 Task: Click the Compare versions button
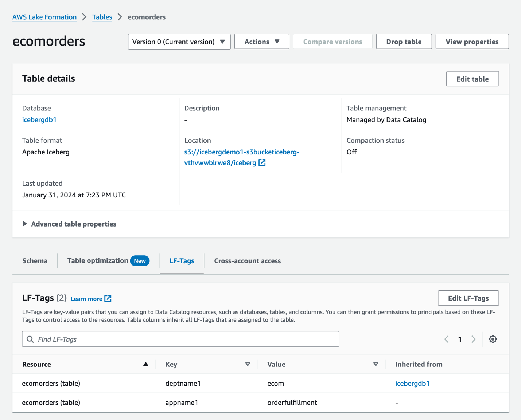point(333,42)
